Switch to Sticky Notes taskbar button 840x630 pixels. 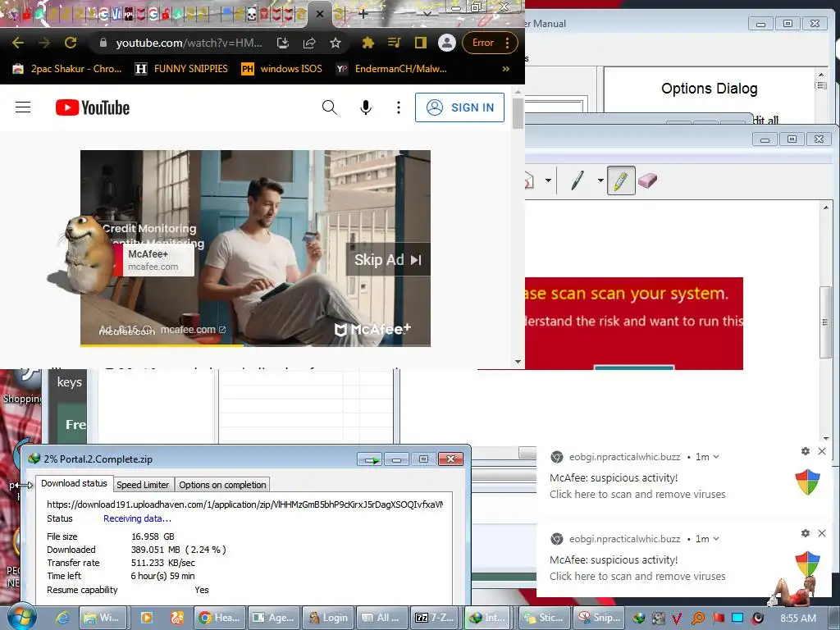pos(545,618)
